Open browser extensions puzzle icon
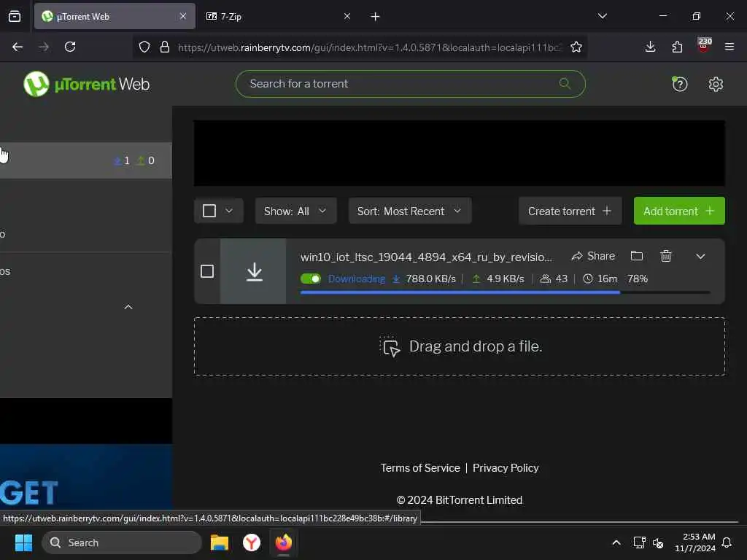The image size is (747, 560). point(677,47)
